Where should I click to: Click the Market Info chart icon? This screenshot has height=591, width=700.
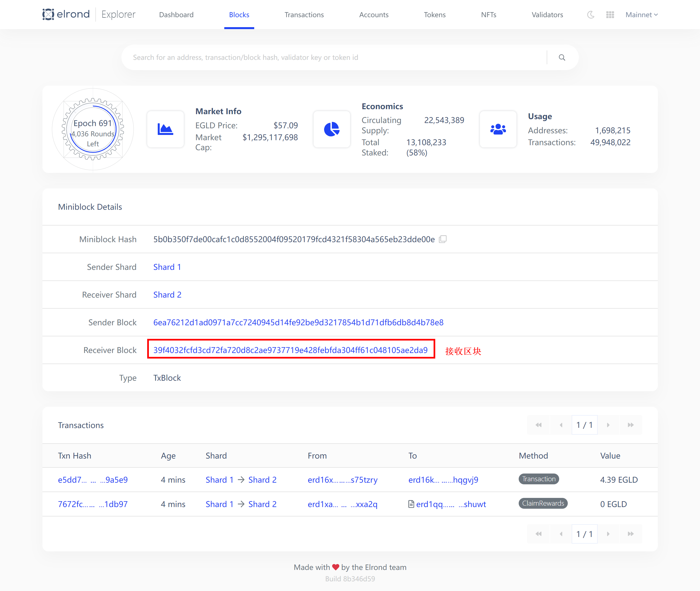tap(165, 129)
